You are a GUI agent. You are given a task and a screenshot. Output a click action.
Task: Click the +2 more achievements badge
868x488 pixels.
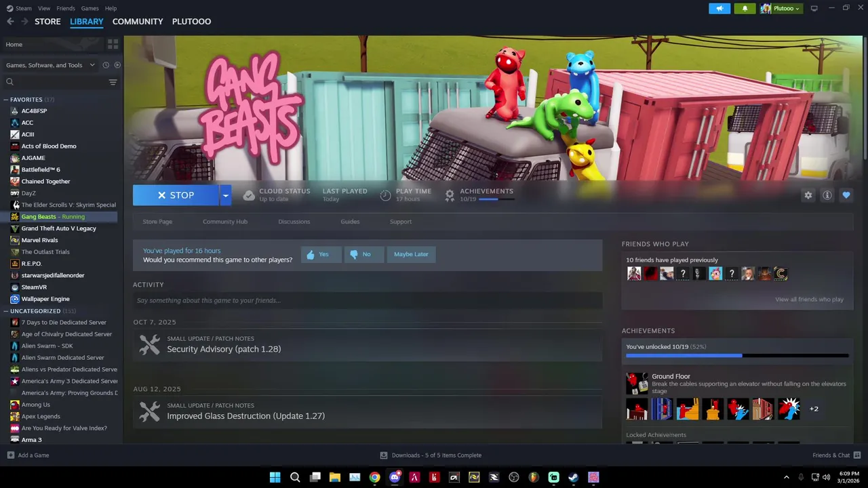[x=814, y=409]
